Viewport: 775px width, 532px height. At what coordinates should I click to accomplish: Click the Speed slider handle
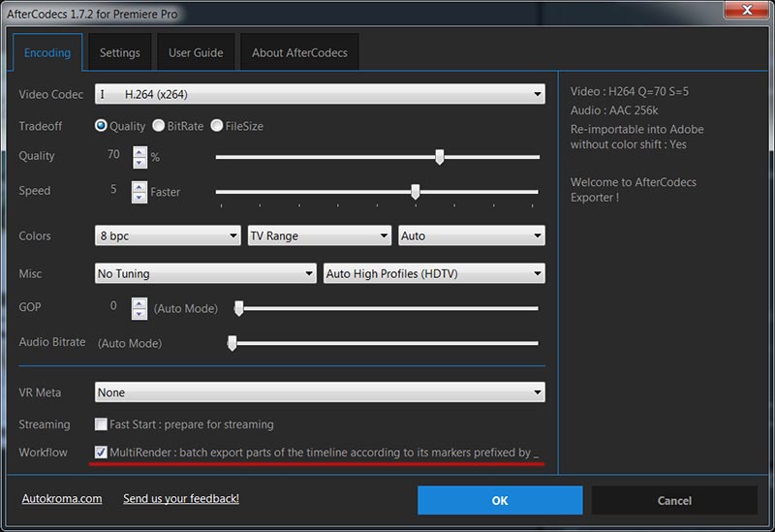[x=416, y=192]
